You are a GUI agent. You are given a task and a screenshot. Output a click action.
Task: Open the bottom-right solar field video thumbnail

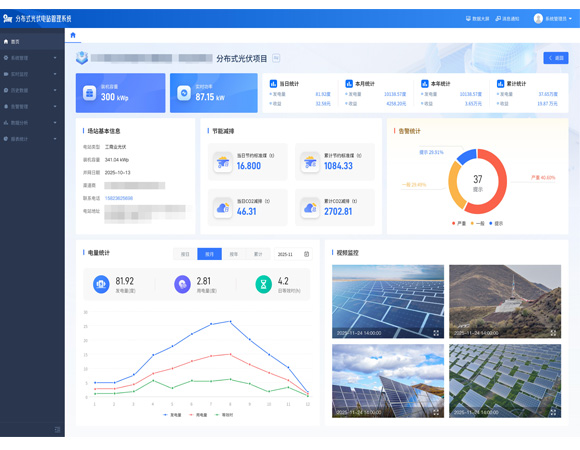coord(505,381)
